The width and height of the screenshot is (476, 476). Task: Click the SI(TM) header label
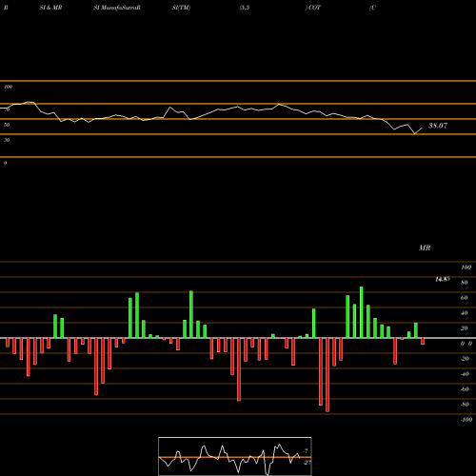[181, 8]
